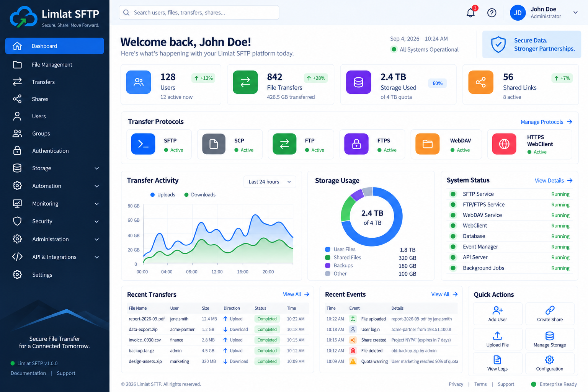
Task: Click the report-2026-09.pdf file name
Action: click(x=147, y=319)
